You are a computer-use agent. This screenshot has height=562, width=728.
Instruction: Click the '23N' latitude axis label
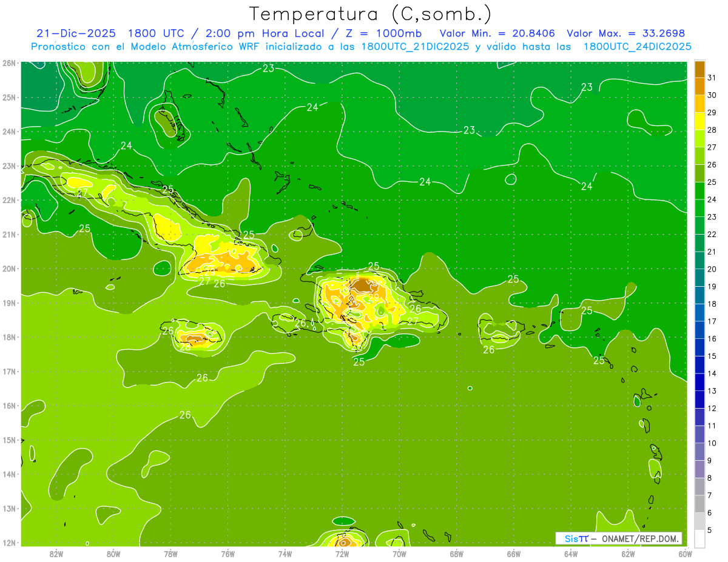(x=9, y=166)
